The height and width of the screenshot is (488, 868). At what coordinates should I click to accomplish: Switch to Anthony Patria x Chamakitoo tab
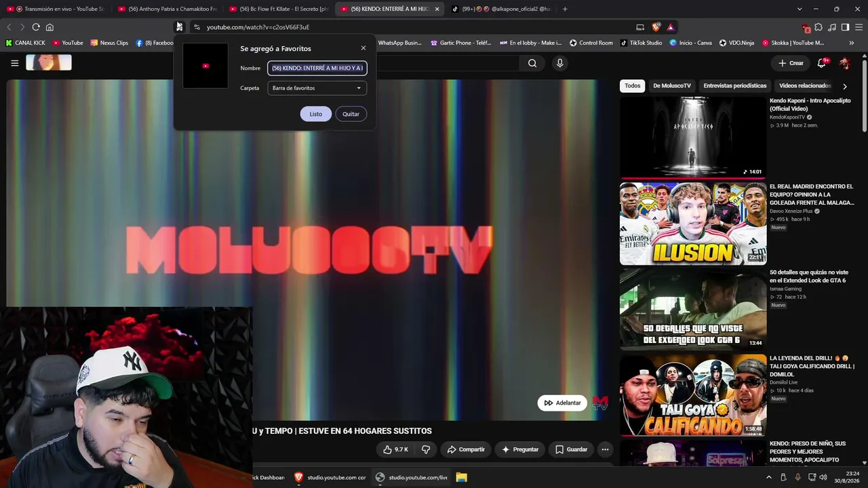tap(168, 9)
